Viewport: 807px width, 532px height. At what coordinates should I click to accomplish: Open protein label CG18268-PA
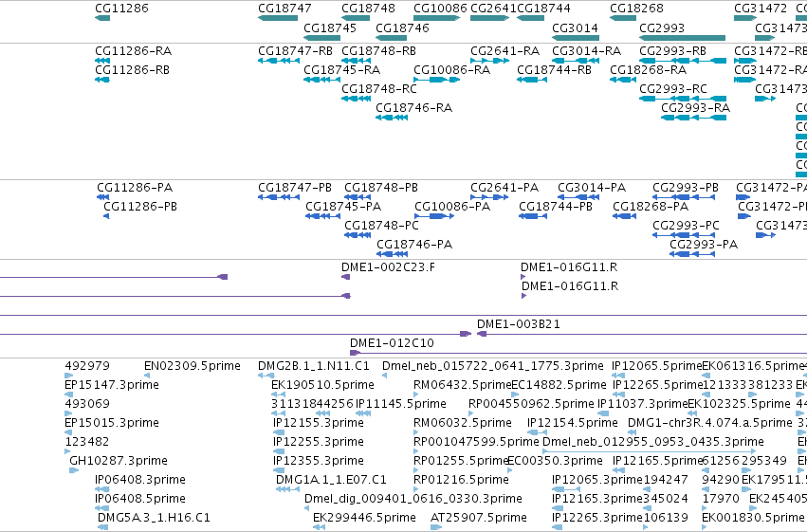click(651, 207)
